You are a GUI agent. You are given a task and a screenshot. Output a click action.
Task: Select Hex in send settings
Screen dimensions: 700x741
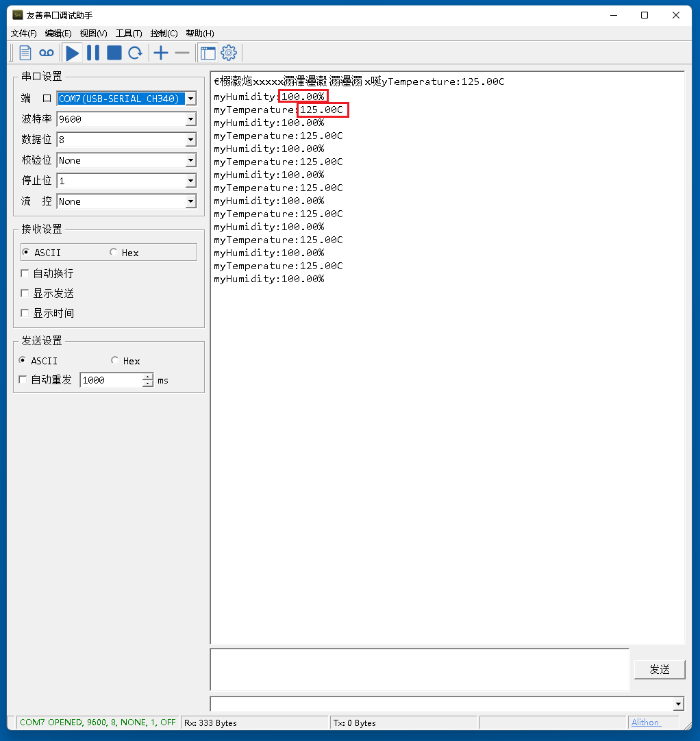click(x=125, y=361)
